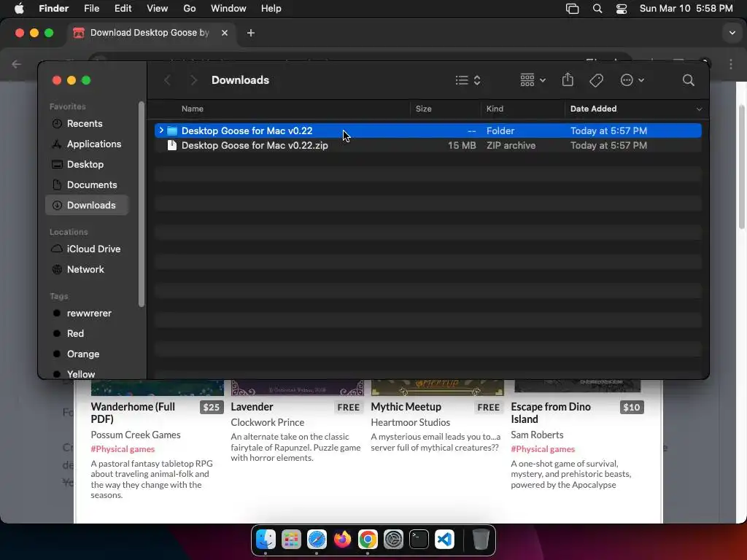Open Spotlight search in menu bar
Screen dimensions: 747x560
[x=597, y=9]
